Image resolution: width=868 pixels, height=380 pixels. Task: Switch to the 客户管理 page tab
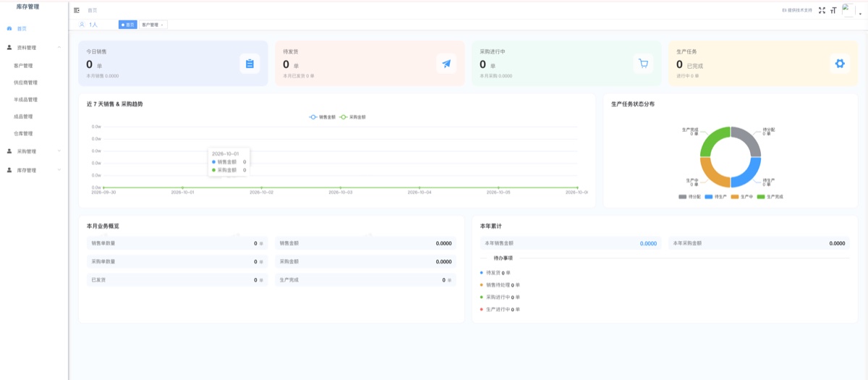pyautogui.click(x=153, y=25)
